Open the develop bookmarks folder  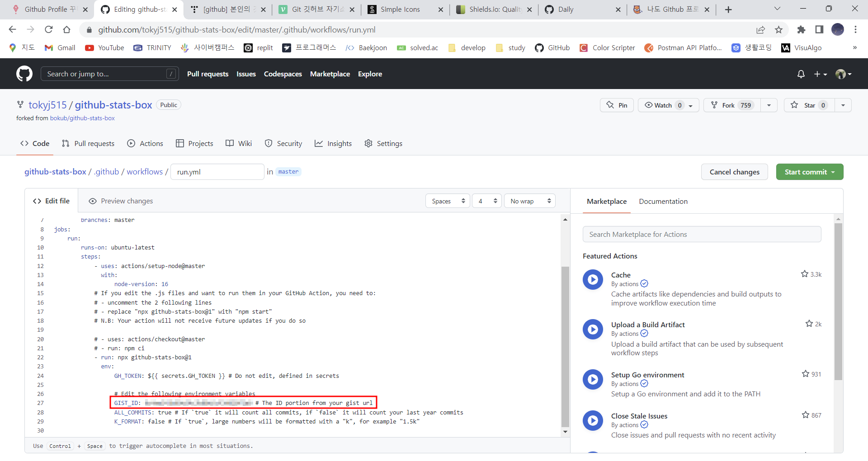coord(467,48)
